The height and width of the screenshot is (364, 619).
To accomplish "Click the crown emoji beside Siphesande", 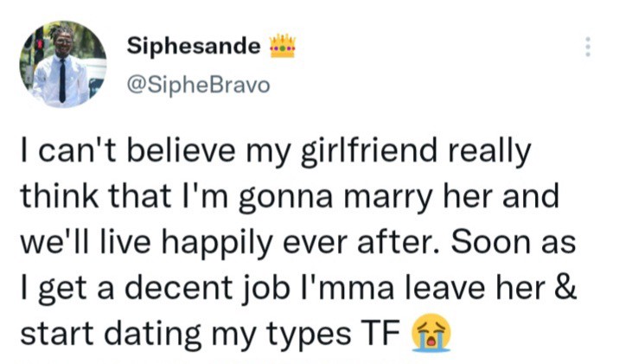I will pos(283,45).
